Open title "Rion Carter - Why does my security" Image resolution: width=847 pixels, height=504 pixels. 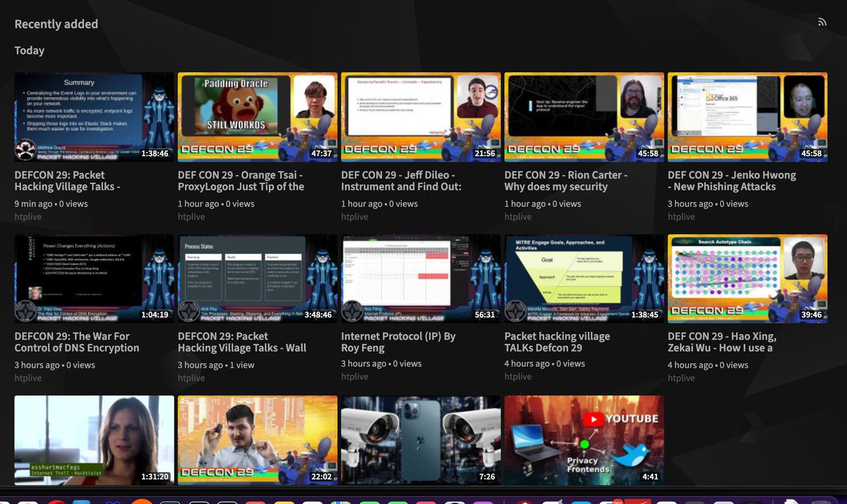pos(566,181)
